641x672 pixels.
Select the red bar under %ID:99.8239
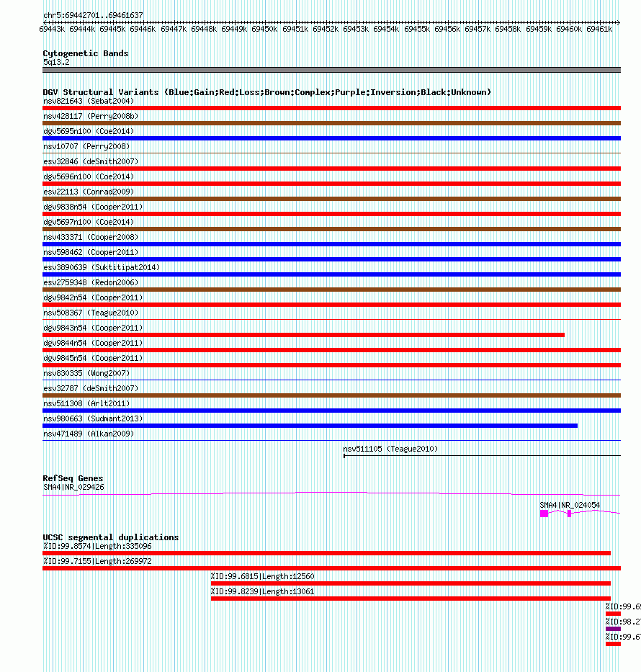(411, 599)
